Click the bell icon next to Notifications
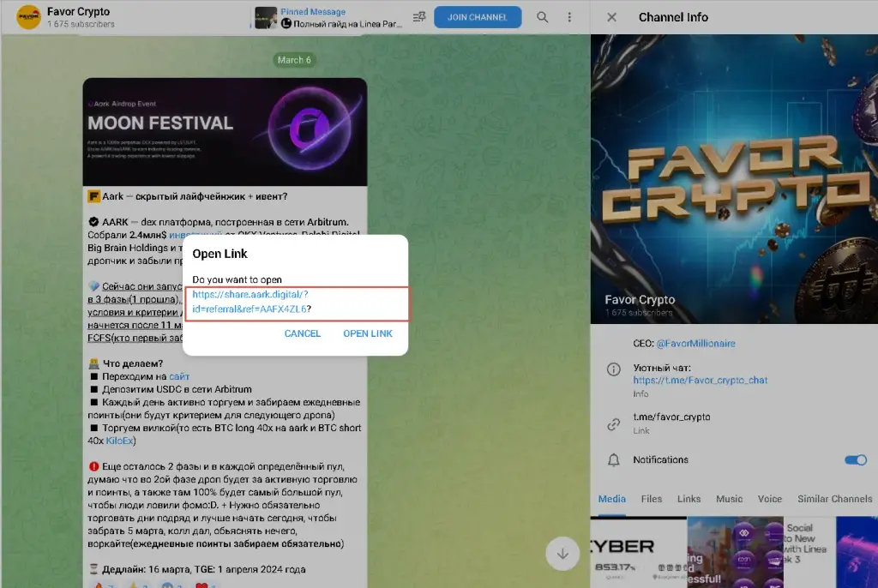The width and height of the screenshot is (878, 588). click(614, 459)
